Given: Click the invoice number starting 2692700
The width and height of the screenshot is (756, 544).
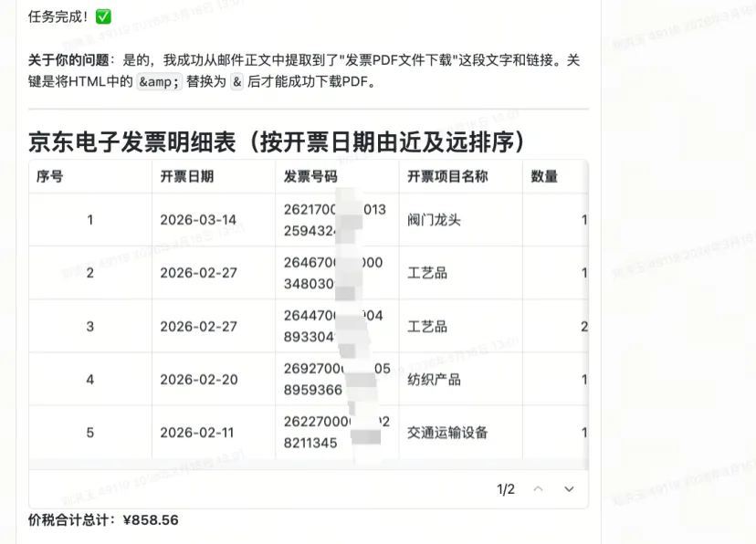Looking at the screenshot, I should coord(337,379).
